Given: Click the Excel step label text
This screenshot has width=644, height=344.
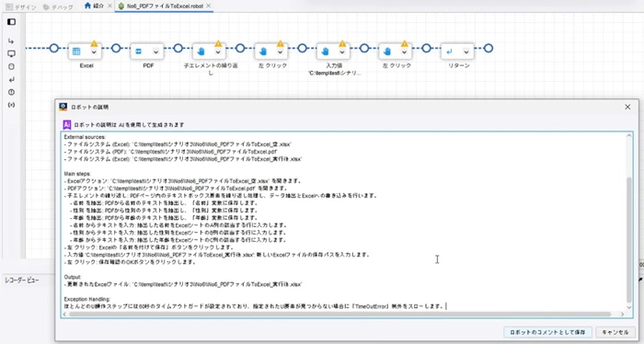Looking at the screenshot, I should click(x=86, y=65).
